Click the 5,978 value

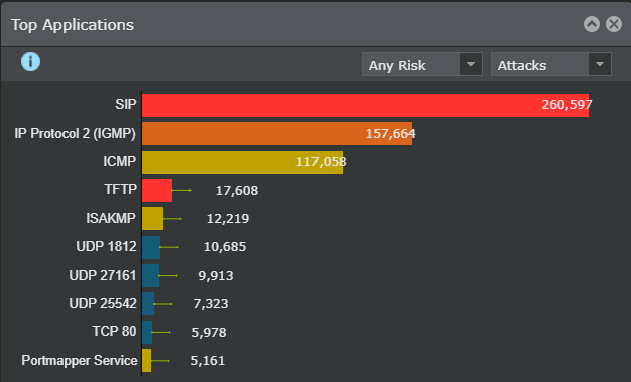pyautogui.click(x=209, y=332)
